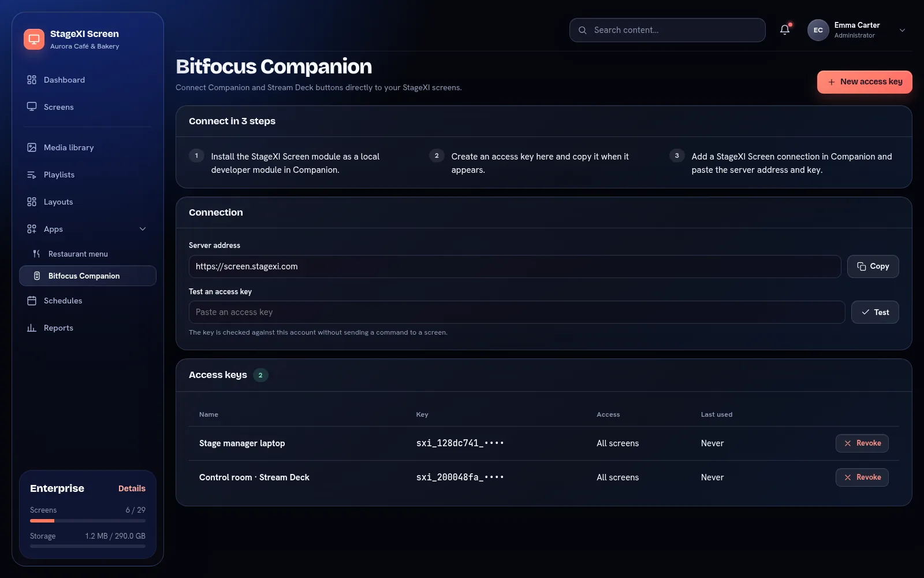Viewport: 924px width, 578px height.
Task: Open the Dashboard sidebar item
Action: [88, 80]
